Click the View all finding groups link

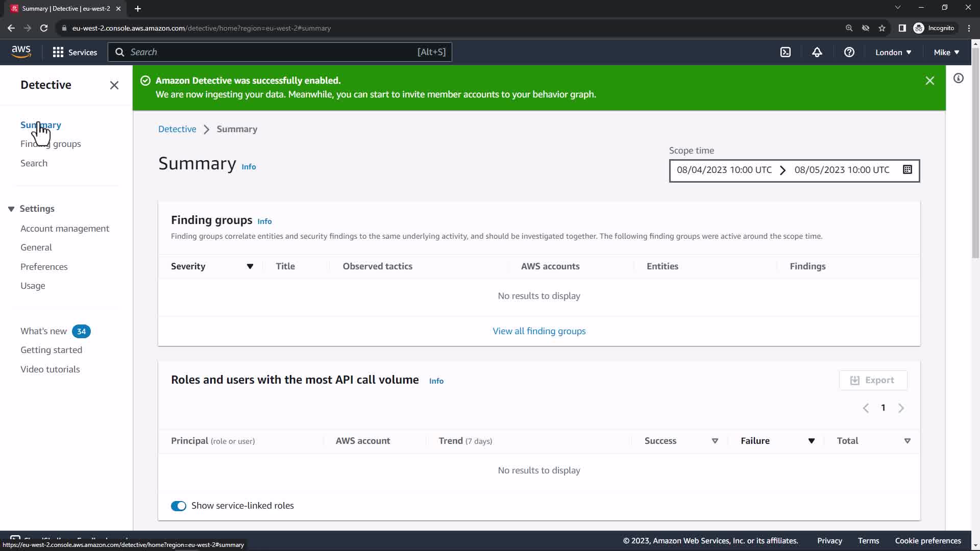click(539, 331)
